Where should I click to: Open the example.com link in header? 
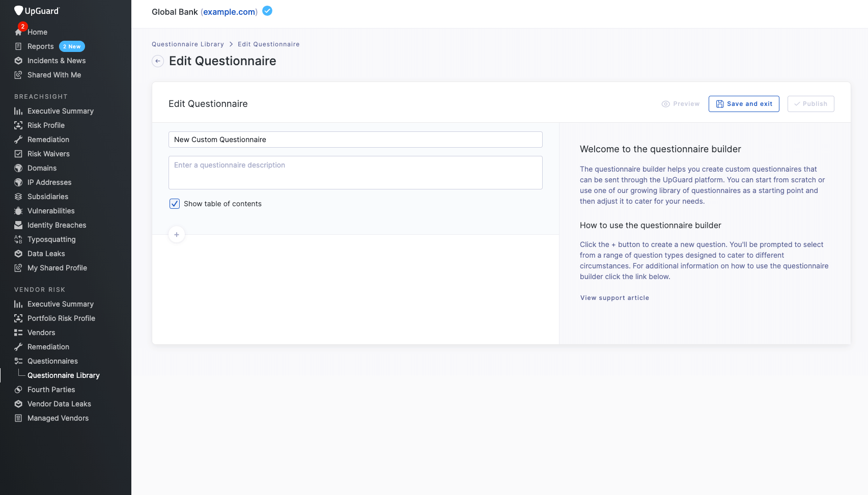(x=229, y=12)
